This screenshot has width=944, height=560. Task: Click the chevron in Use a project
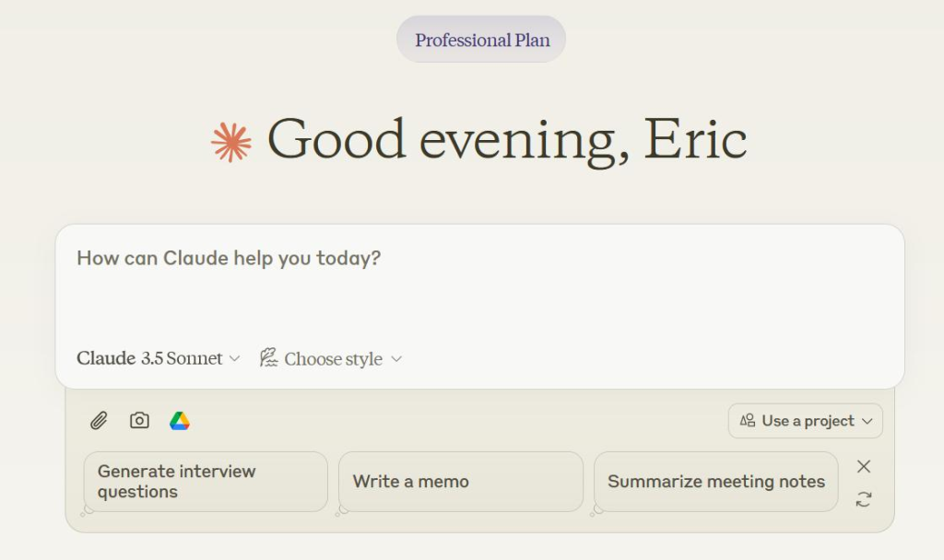pos(867,421)
